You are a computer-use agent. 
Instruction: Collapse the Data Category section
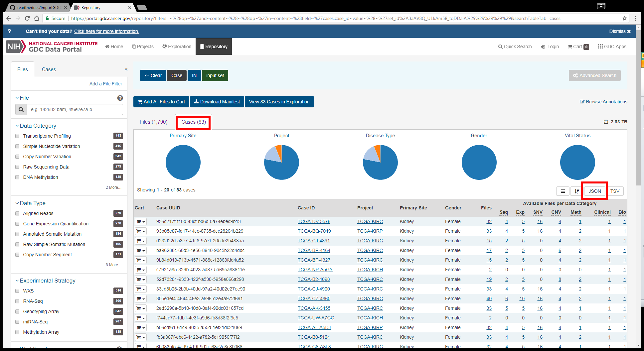(36, 126)
